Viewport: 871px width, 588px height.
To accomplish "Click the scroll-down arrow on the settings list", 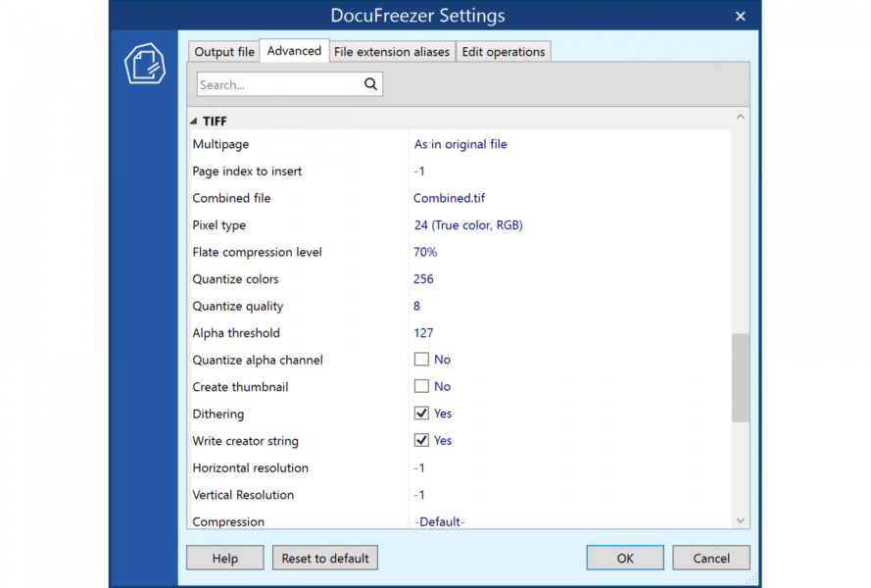I will (x=741, y=520).
